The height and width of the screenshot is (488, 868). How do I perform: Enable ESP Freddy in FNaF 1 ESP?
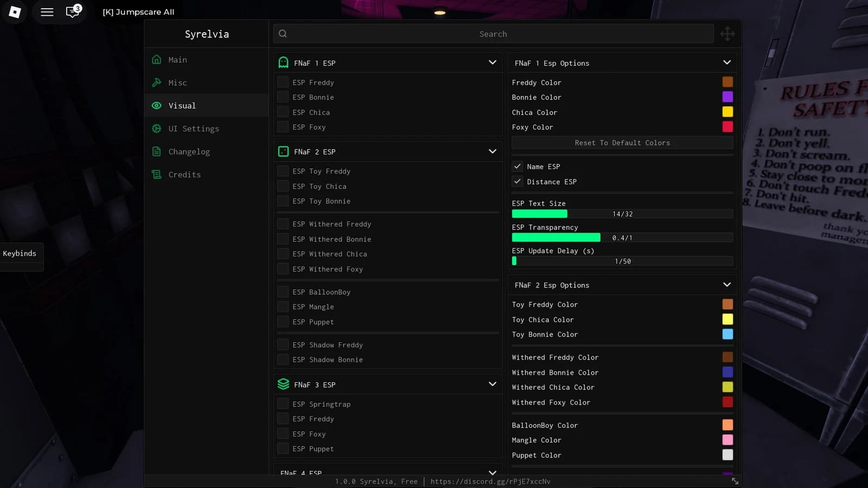pyautogui.click(x=283, y=82)
